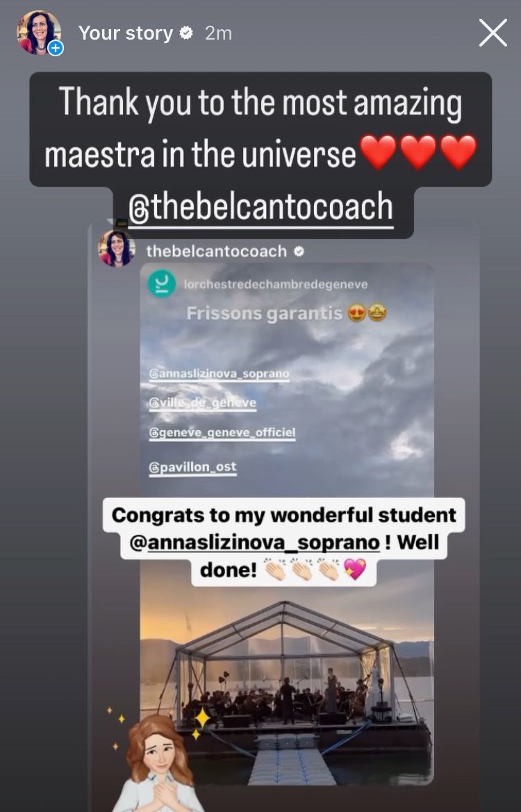Tap the lorchestredechambredegeneve teal logo icon
Image resolution: width=521 pixels, height=812 pixels.
click(x=162, y=284)
